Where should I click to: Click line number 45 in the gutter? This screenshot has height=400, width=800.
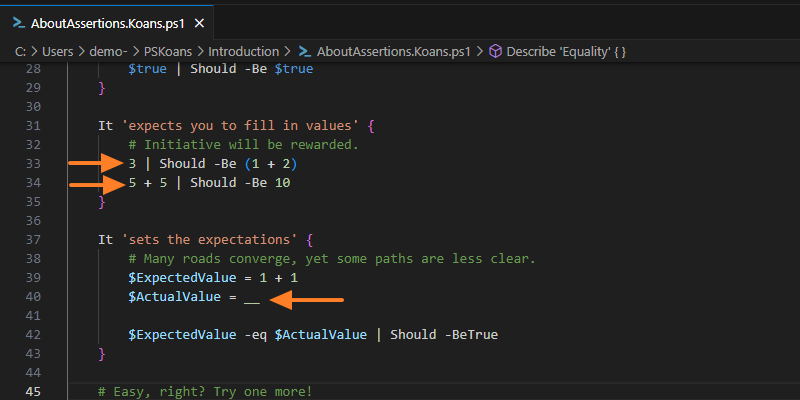(32, 391)
